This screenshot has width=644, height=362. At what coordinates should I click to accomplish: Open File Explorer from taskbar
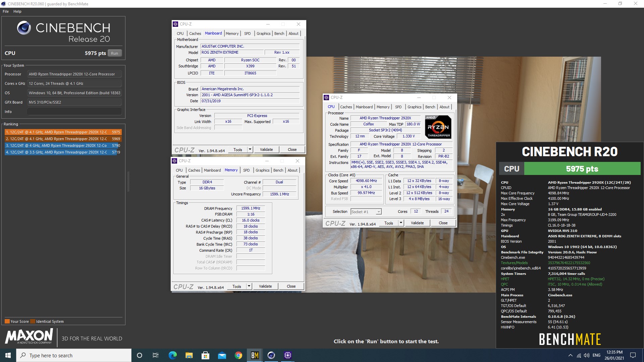coord(189,355)
